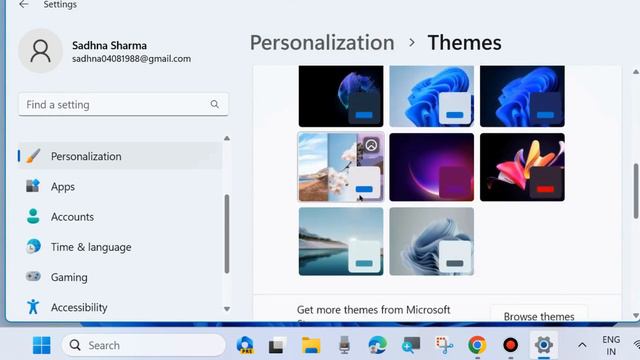Click the Gaming controller icon
This screenshot has width=640, height=360.
(33, 276)
